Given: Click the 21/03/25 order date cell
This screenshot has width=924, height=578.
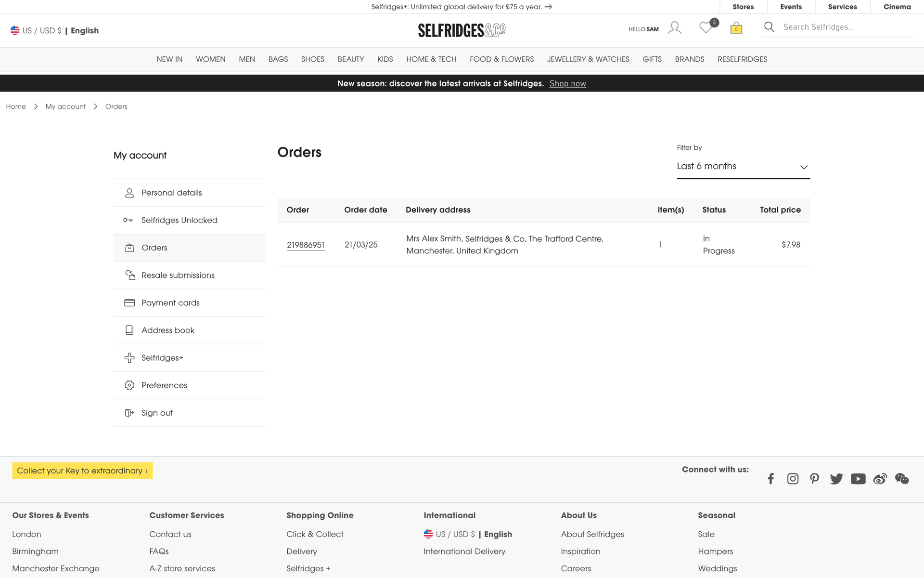Looking at the screenshot, I should 361,245.
